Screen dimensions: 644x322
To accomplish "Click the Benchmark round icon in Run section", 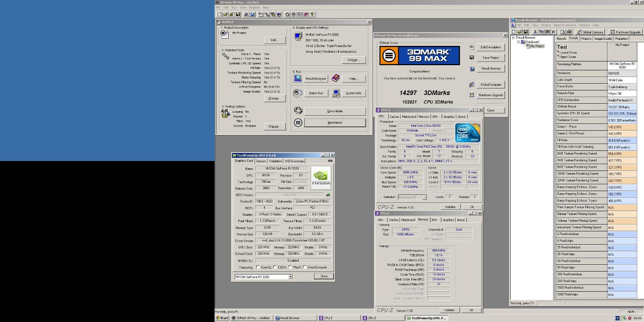I will [x=298, y=122].
